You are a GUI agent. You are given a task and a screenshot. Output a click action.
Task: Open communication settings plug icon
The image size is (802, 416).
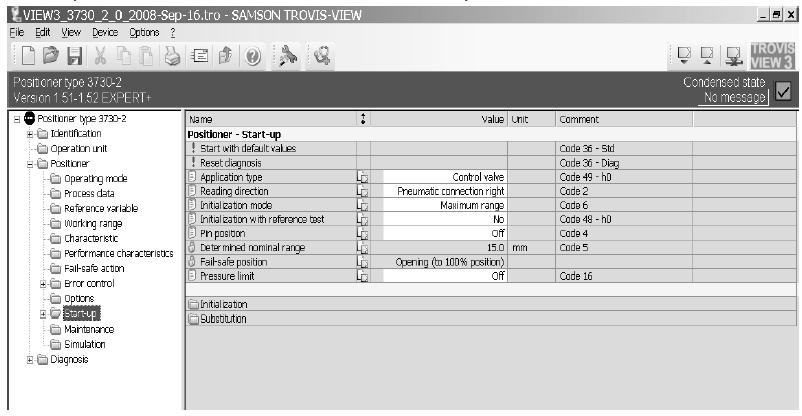(288, 55)
